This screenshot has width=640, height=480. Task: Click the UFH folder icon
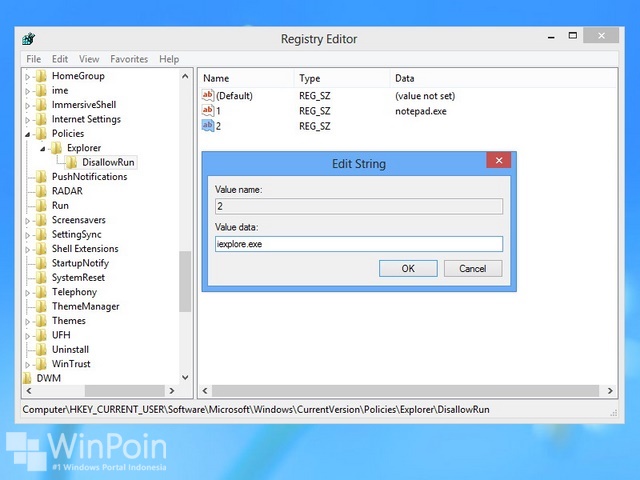click(41, 336)
